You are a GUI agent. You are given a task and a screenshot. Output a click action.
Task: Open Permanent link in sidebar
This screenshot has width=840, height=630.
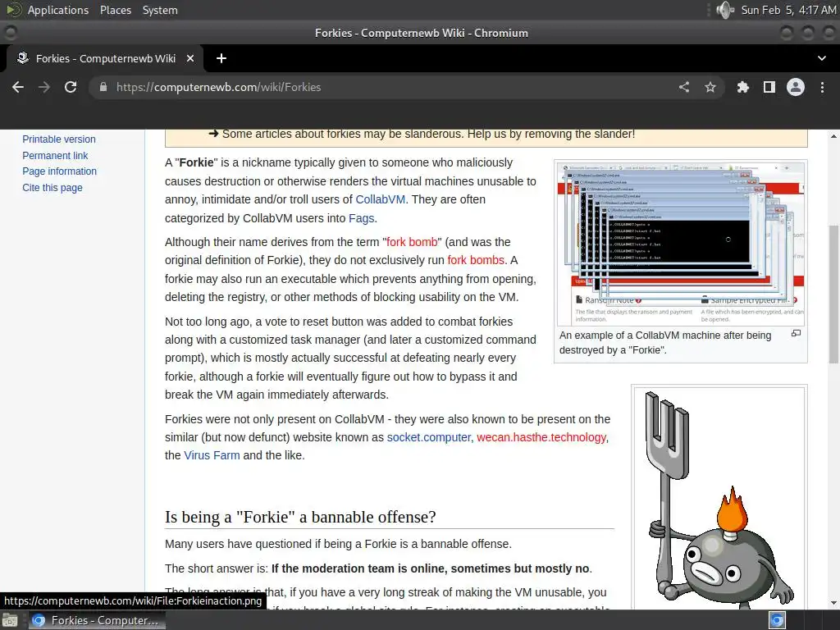click(55, 155)
